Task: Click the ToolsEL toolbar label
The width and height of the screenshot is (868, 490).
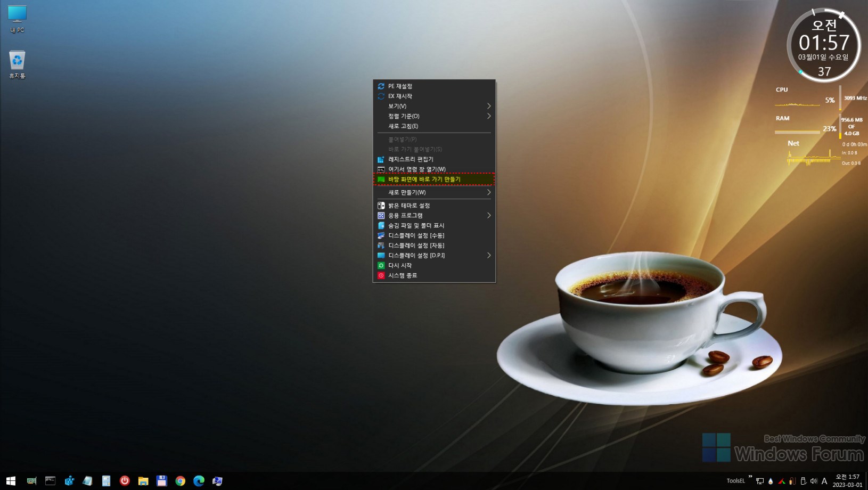Action: click(736, 481)
